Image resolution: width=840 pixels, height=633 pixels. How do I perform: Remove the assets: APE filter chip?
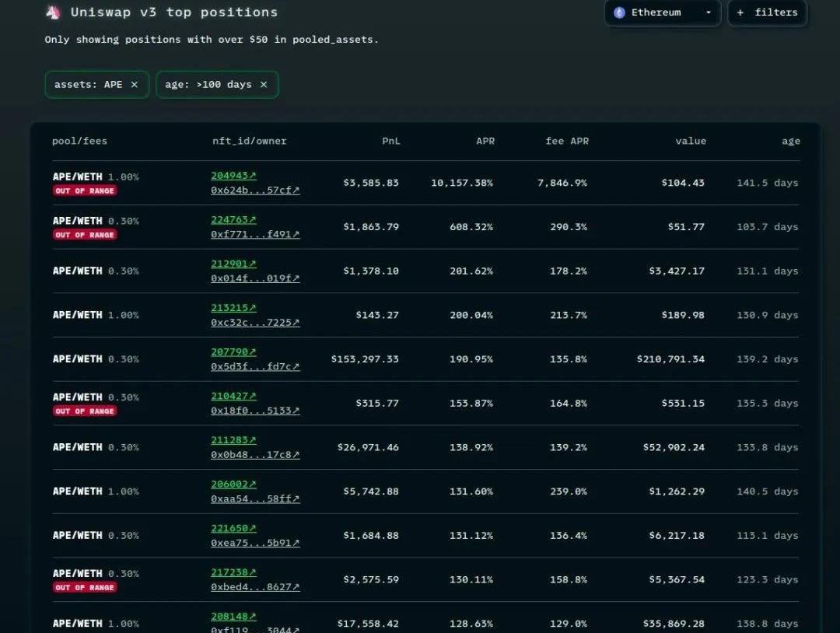(135, 85)
